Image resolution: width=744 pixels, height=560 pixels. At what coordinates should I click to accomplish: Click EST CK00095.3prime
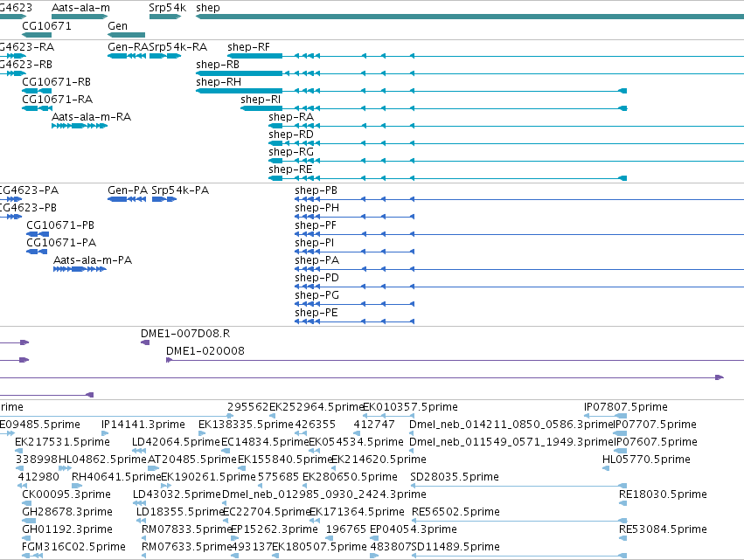[x=66, y=494]
